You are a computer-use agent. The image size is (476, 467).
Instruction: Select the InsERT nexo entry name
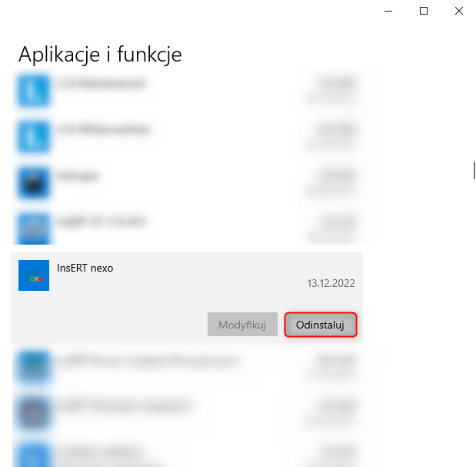(85, 268)
